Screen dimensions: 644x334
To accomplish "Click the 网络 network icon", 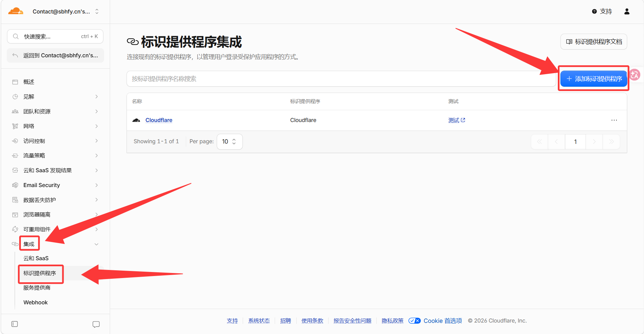I will click(x=15, y=126).
